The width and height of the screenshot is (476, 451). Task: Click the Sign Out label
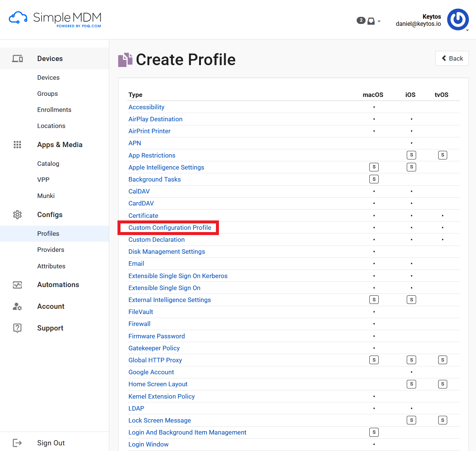coord(51,443)
